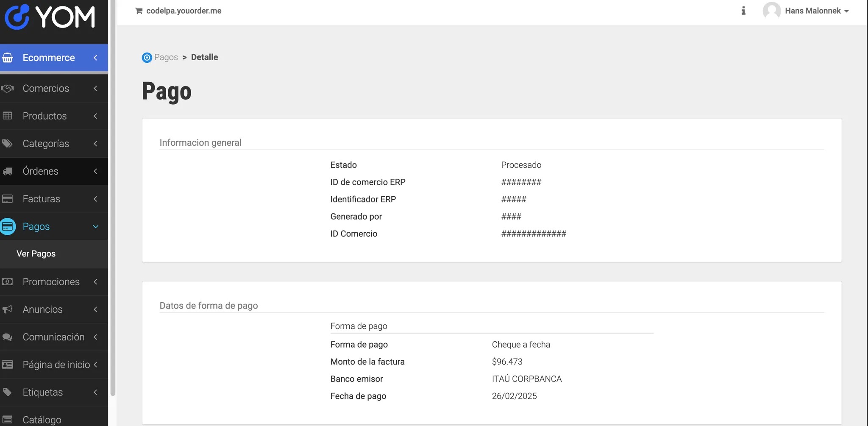Open Hans Malonnek user dropdown
The image size is (868, 426).
[806, 11]
